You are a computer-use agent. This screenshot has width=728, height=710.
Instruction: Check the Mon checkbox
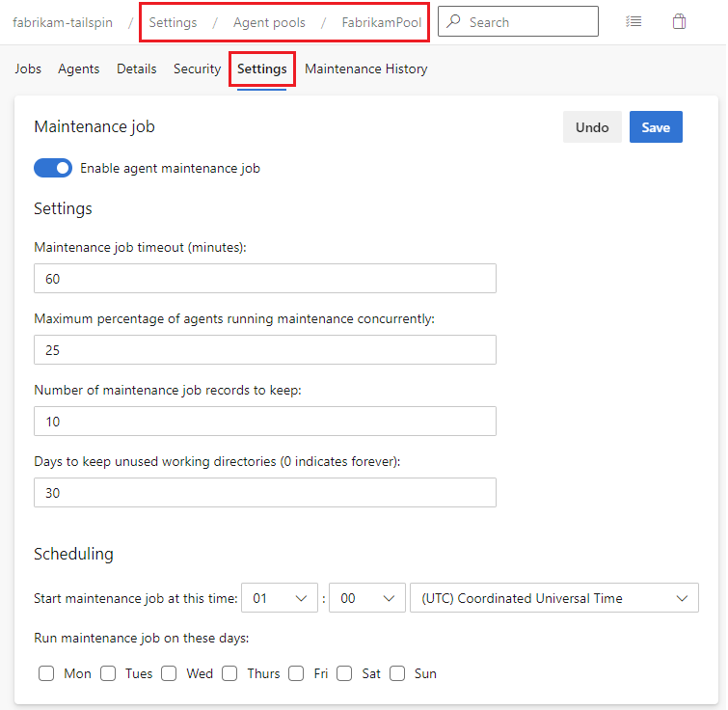click(x=46, y=673)
